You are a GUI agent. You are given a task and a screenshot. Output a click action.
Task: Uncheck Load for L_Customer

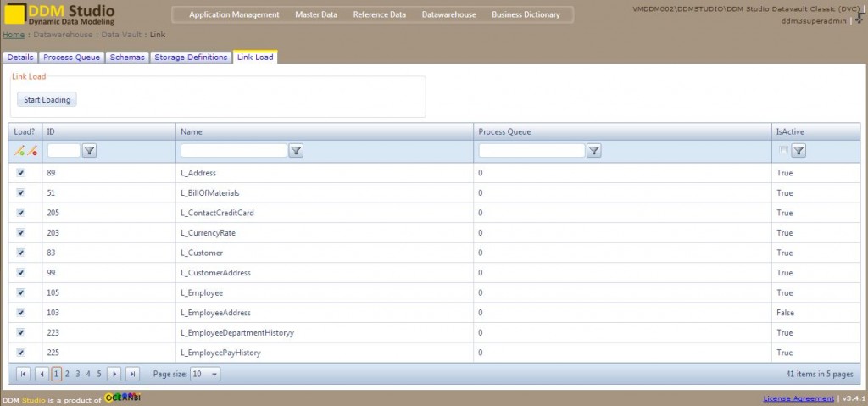click(x=21, y=253)
